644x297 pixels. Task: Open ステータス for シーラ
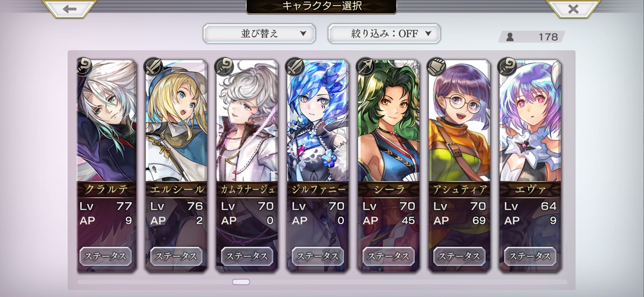coord(388,256)
